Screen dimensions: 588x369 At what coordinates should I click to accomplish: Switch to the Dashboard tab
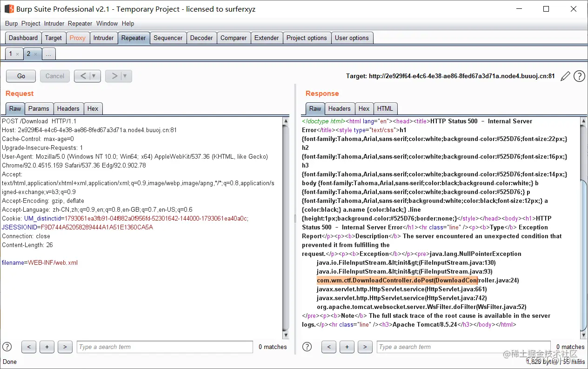pos(23,38)
